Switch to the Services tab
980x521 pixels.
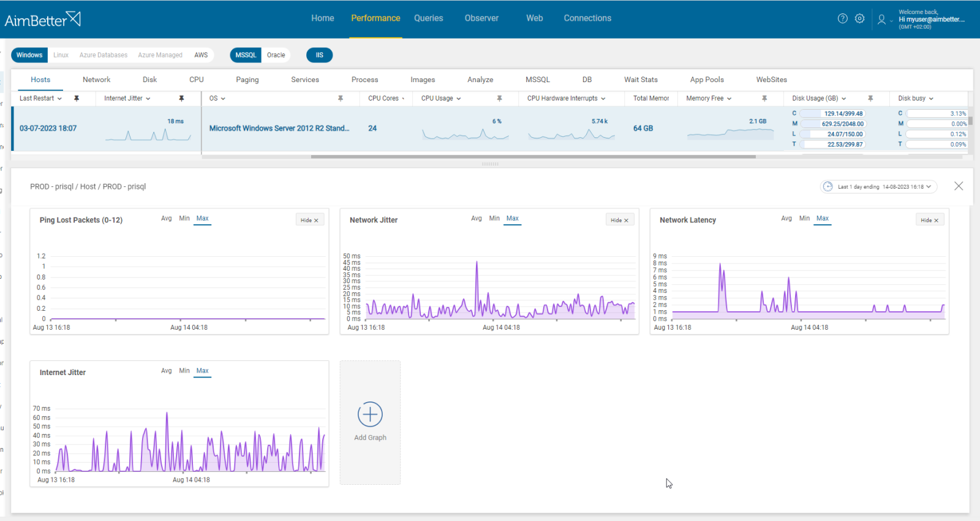click(x=305, y=80)
